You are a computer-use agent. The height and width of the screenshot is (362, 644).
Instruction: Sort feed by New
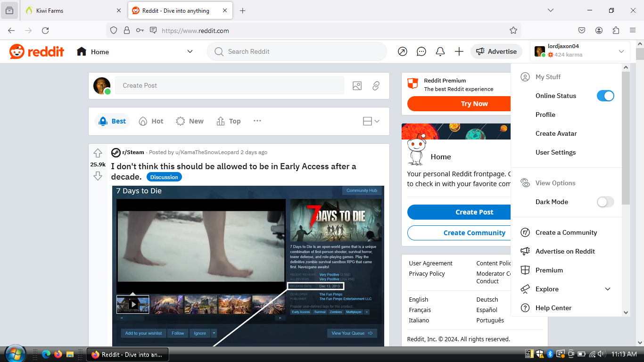click(x=190, y=121)
